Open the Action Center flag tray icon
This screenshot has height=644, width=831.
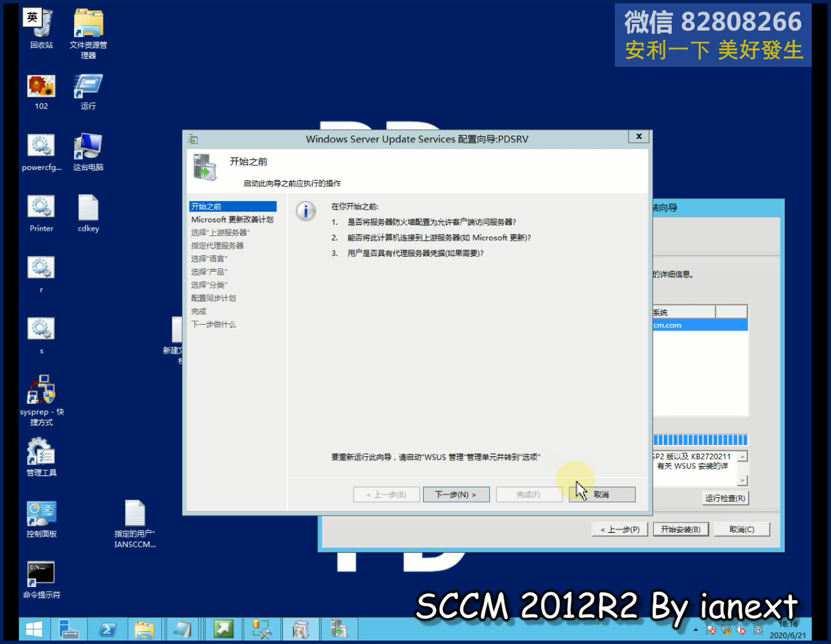pos(712,630)
